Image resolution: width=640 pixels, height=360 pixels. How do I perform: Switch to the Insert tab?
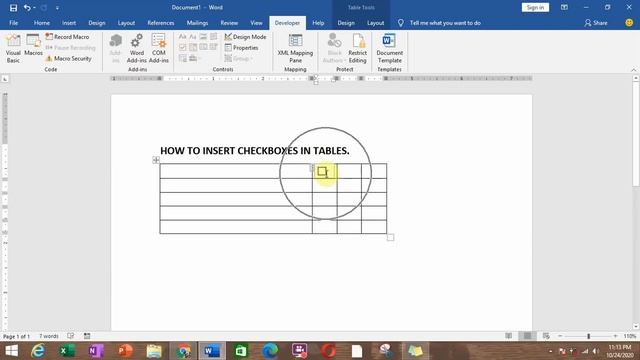point(69,23)
